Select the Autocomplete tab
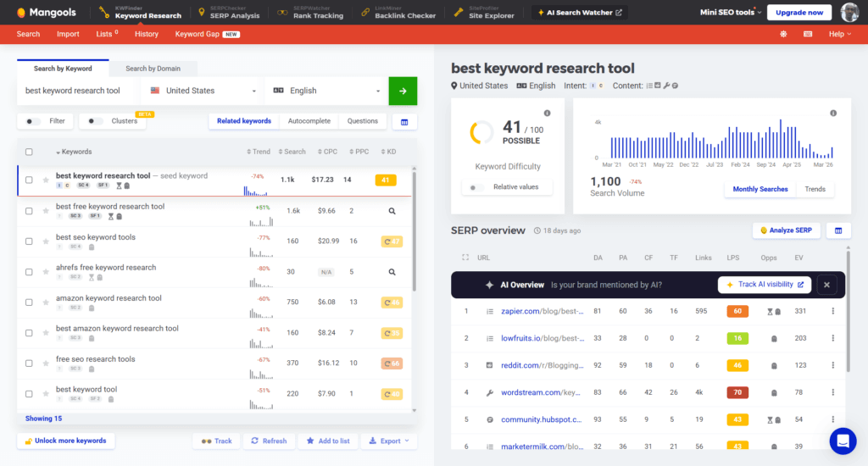Image resolution: width=868 pixels, height=466 pixels. tap(309, 121)
